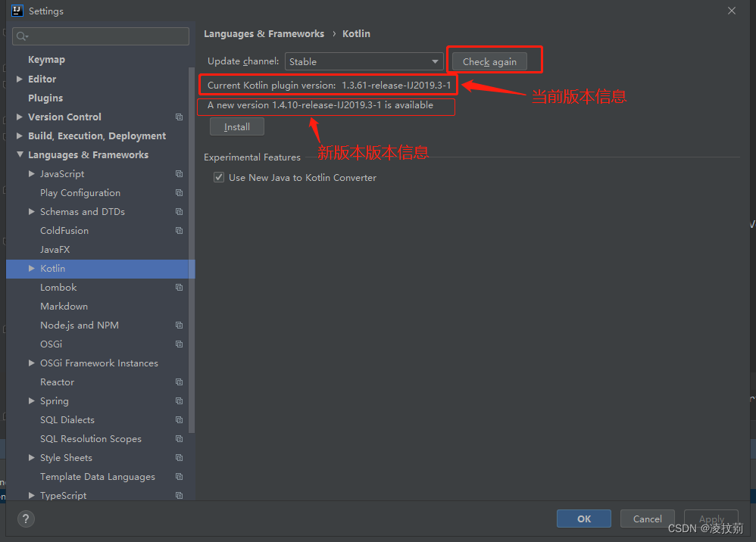Click the project-level icon beside Play Configuration
756x542 pixels.
click(x=180, y=193)
